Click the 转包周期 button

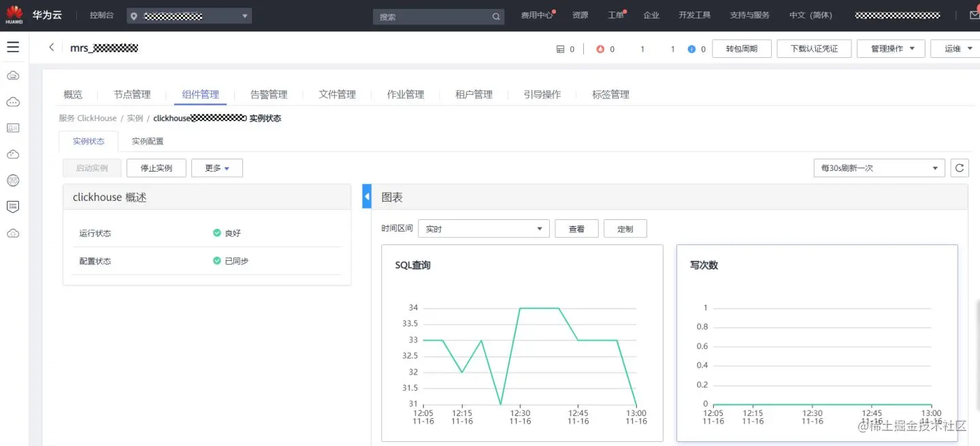[742, 48]
